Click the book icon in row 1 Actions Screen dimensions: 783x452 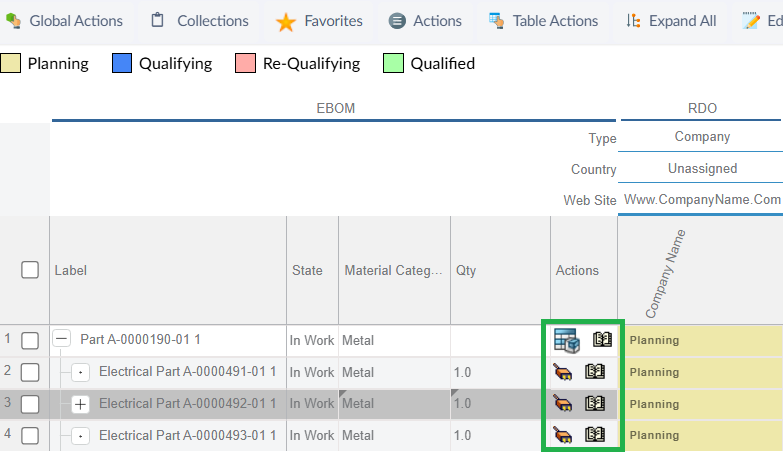[x=601, y=340]
